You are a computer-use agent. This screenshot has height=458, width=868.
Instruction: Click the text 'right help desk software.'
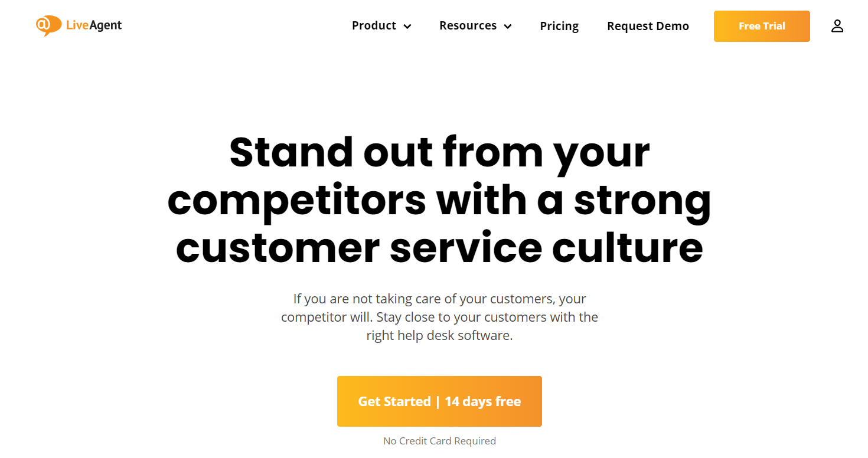click(439, 335)
